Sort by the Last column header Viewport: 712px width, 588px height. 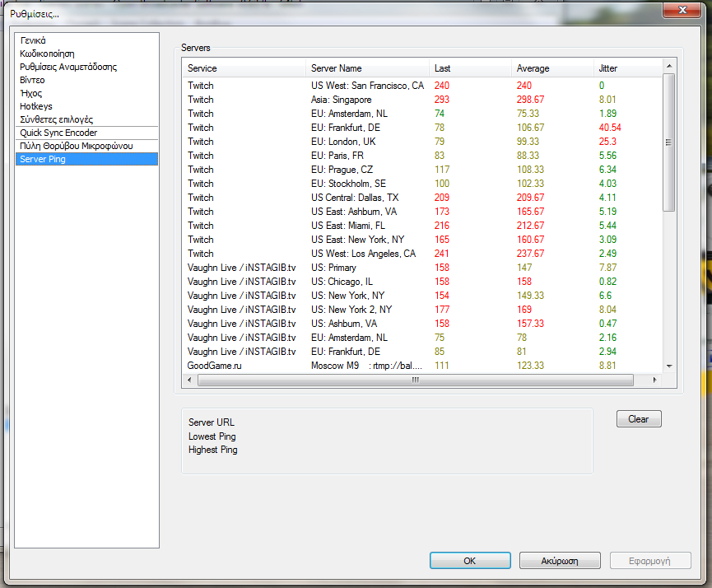[x=470, y=68]
